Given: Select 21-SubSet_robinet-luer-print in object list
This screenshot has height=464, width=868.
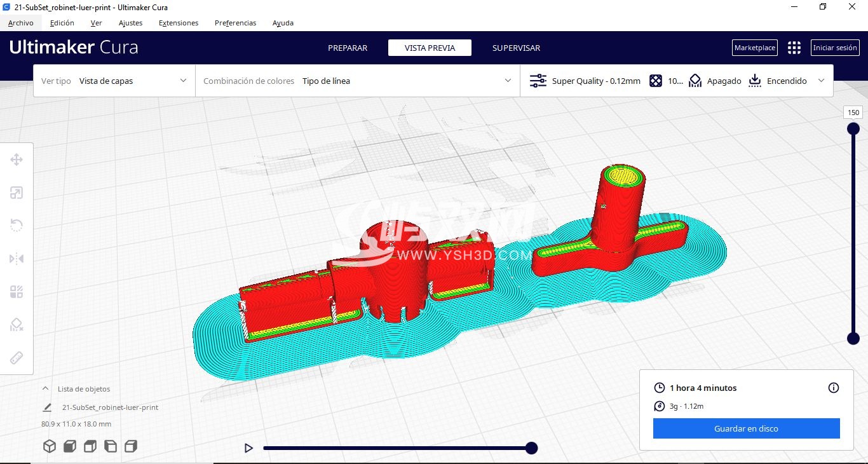Looking at the screenshot, I should 110,407.
